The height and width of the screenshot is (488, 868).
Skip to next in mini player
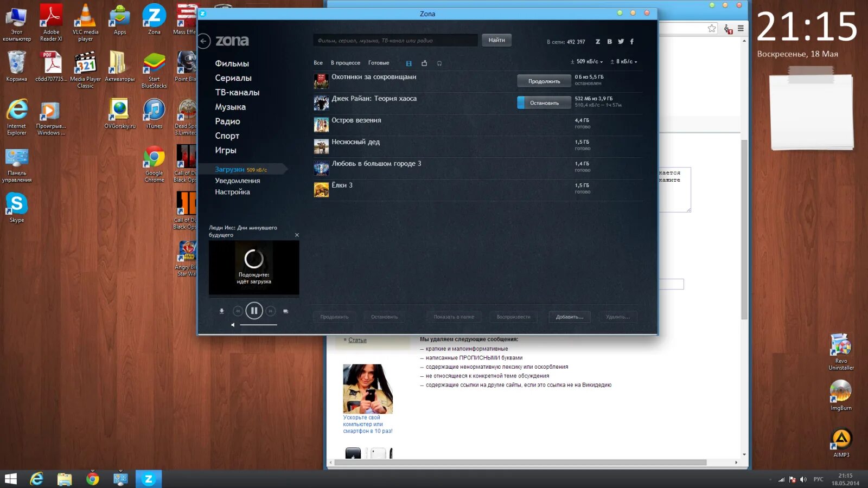[271, 311]
